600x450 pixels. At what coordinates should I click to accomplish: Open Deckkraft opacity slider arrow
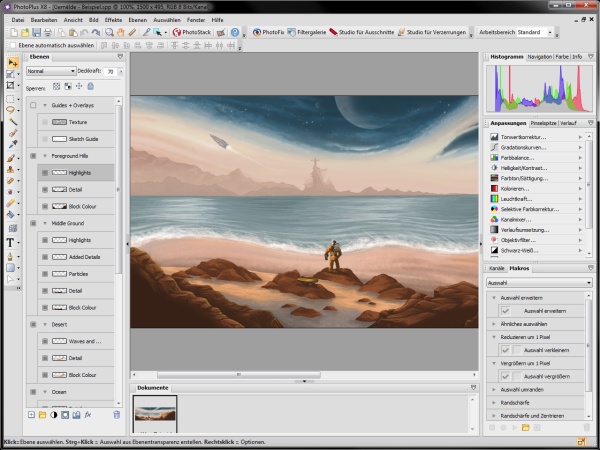(x=121, y=72)
